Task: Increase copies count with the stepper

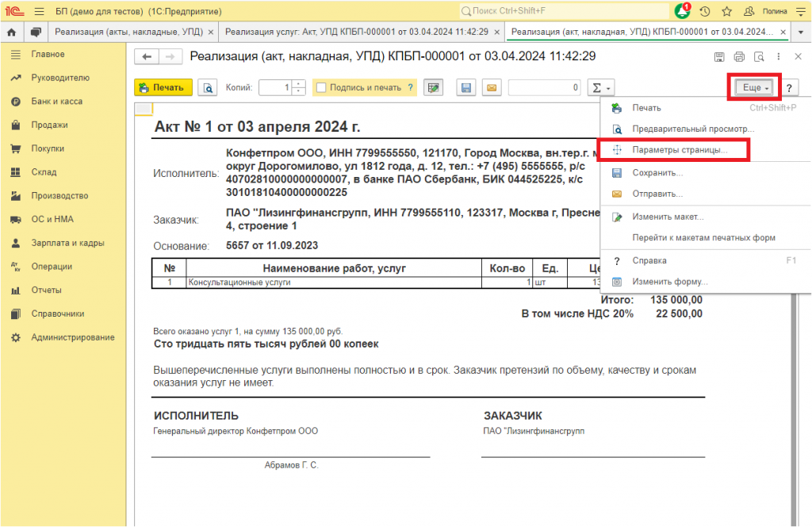Action: 299,84
